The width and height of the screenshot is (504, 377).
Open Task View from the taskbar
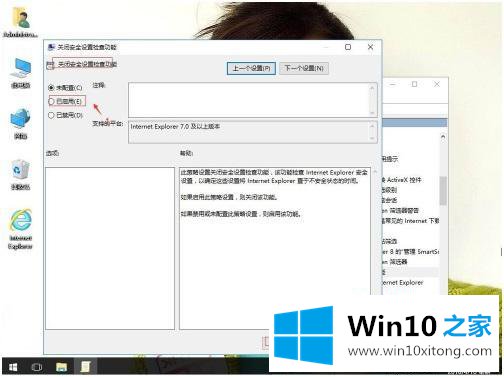36,367
